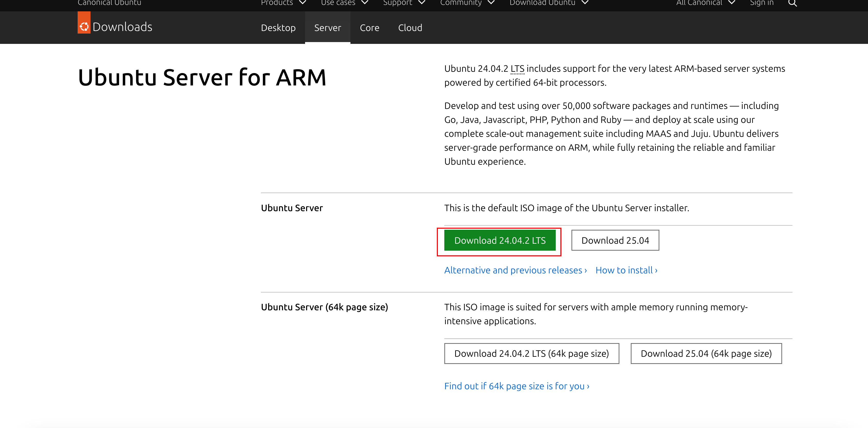Select the Server tab
Image resolution: width=868 pixels, height=428 pixels.
[327, 28]
